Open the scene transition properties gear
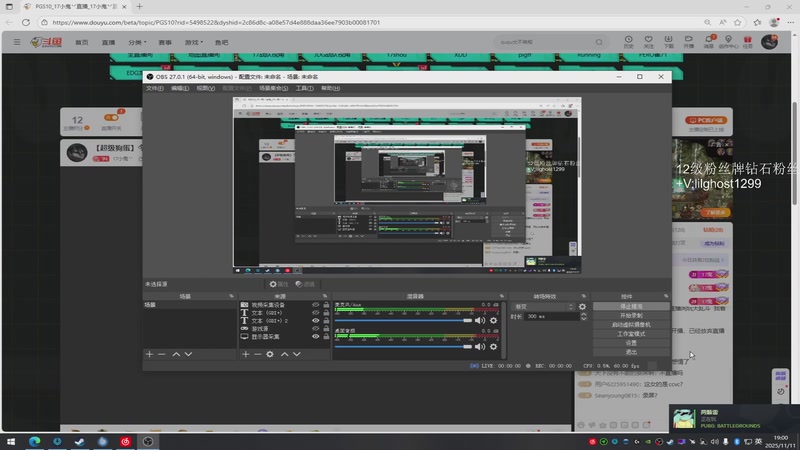The width and height of the screenshot is (800, 450). pyautogui.click(x=582, y=307)
